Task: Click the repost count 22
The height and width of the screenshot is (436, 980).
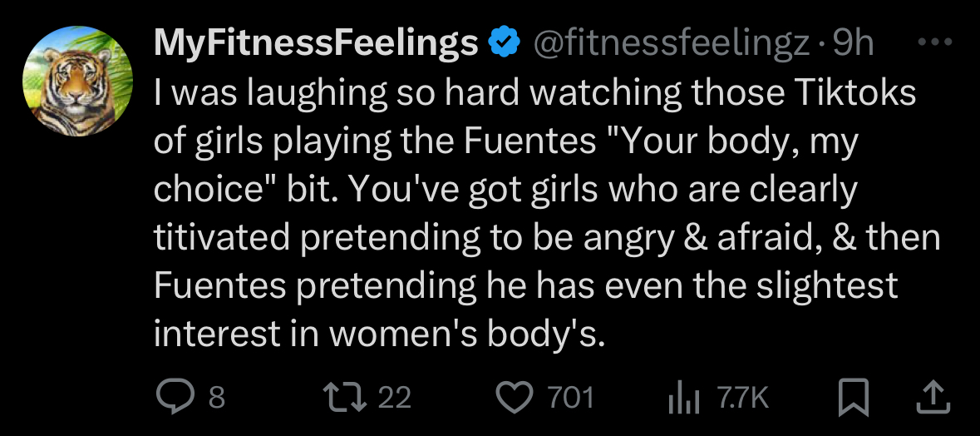Action: pyautogui.click(x=394, y=398)
